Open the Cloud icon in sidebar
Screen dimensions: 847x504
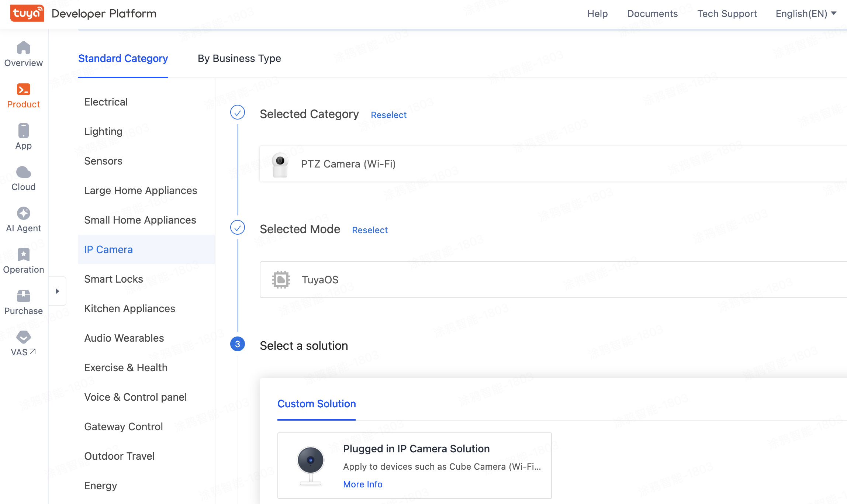[24, 172]
